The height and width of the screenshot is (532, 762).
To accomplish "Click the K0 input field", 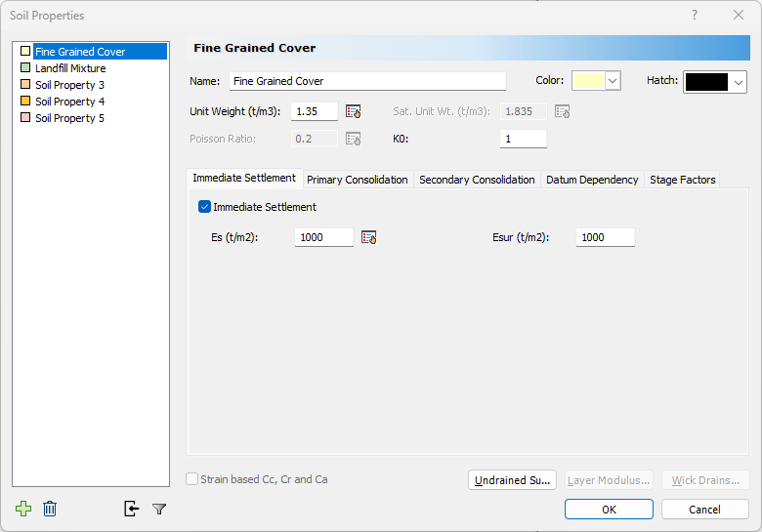I will click(x=524, y=139).
